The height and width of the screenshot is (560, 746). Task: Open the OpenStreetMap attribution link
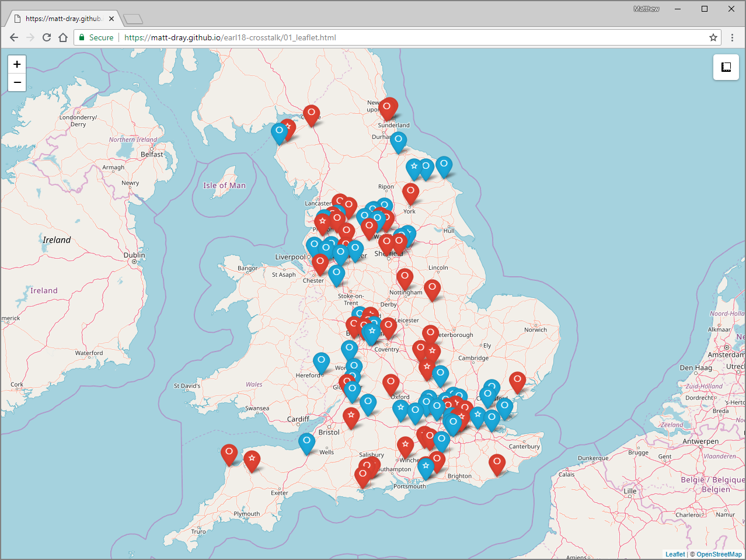(719, 554)
